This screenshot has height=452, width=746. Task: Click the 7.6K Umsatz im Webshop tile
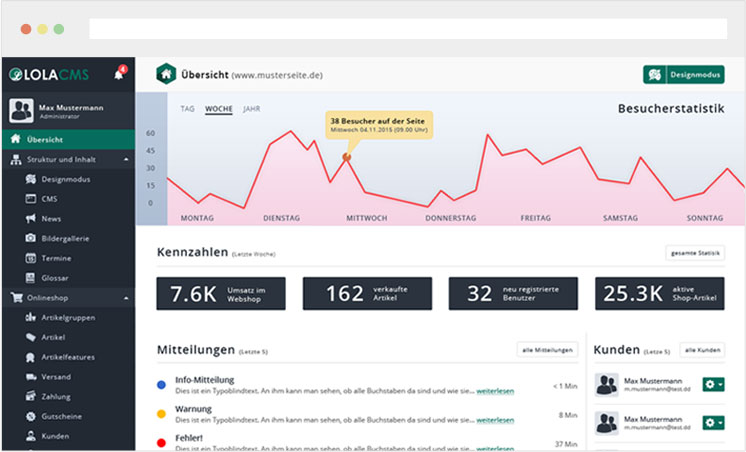pos(221,294)
